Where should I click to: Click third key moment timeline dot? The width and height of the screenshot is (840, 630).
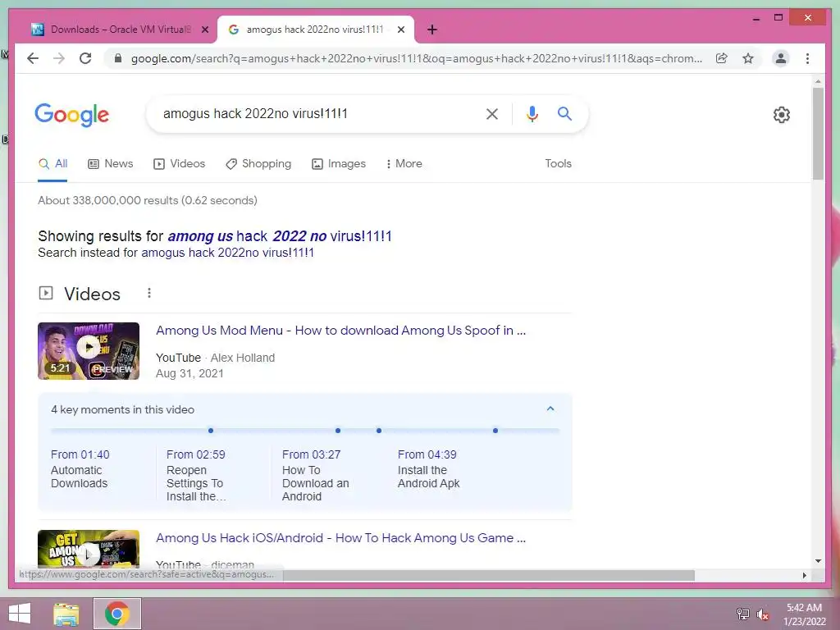(x=379, y=431)
